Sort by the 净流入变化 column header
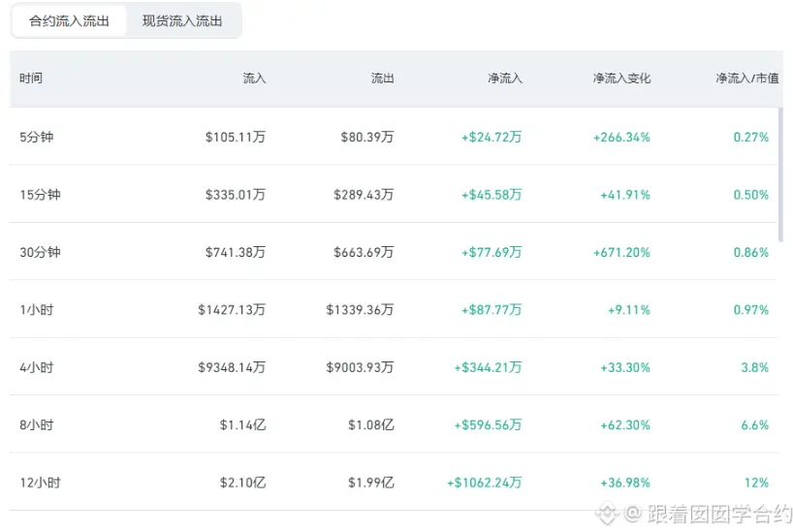The image size is (793, 532). 621,78
